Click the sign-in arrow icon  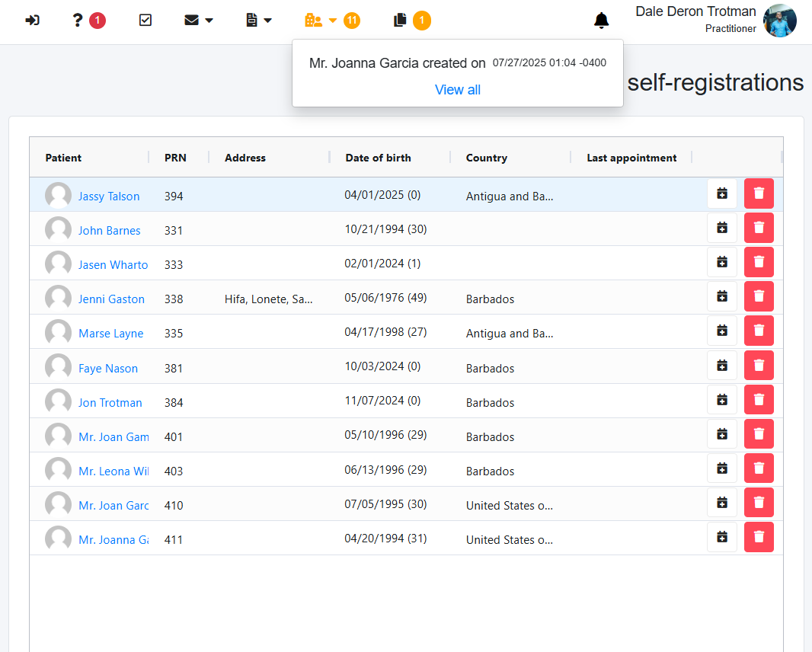[x=32, y=21]
